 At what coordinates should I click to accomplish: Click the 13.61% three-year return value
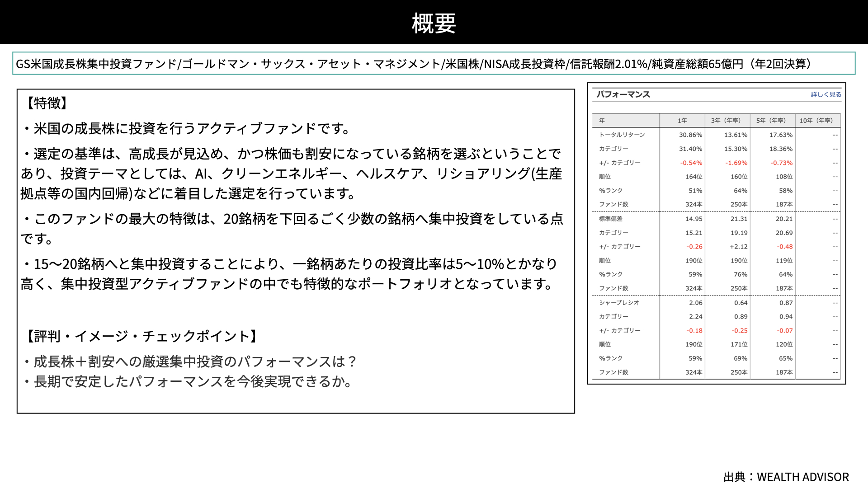point(736,135)
